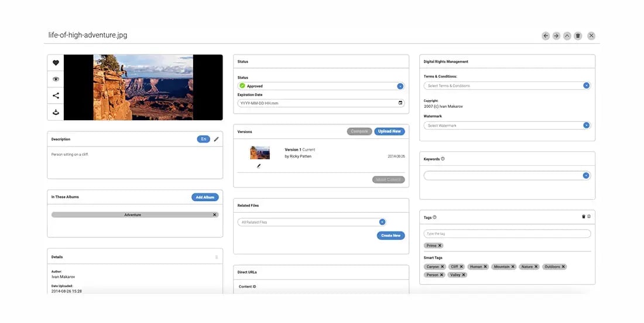Edit the description with the pencil icon

click(x=216, y=140)
